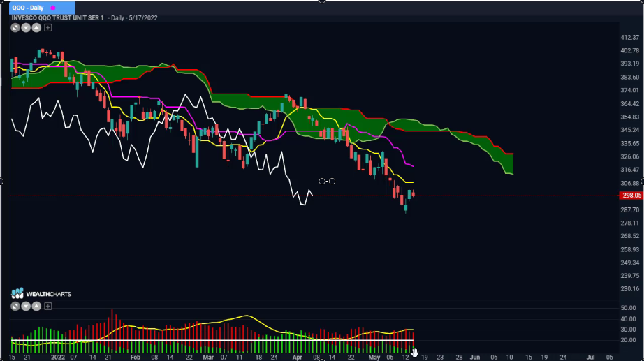Maximize the lower indicator pane

[15, 307]
